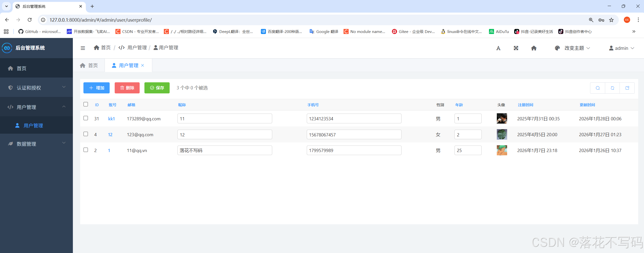The height and width of the screenshot is (253, 644).
Task: Check the row checkbox for user kk1
Action: (x=86, y=118)
